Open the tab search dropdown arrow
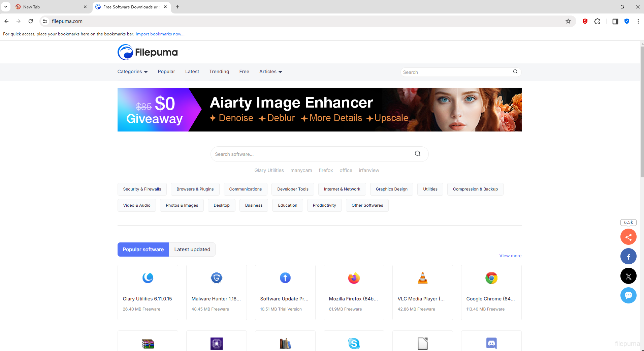The height and width of the screenshot is (351, 644). coord(6,7)
